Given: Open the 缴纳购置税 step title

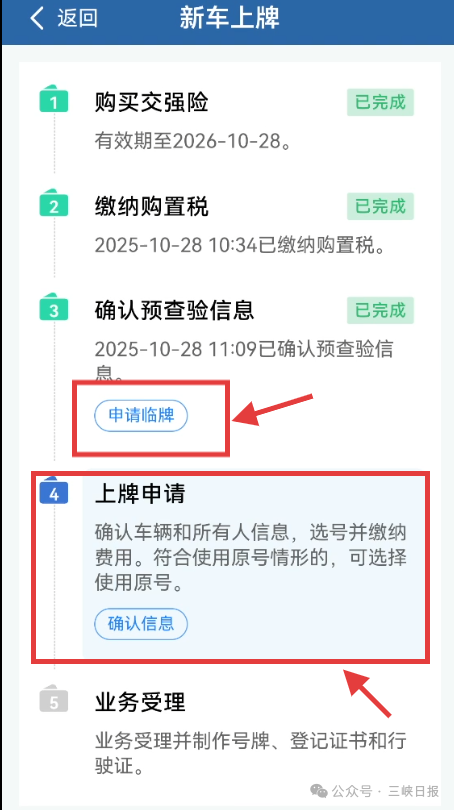Looking at the screenshot, I should click(x=152, y=207).
